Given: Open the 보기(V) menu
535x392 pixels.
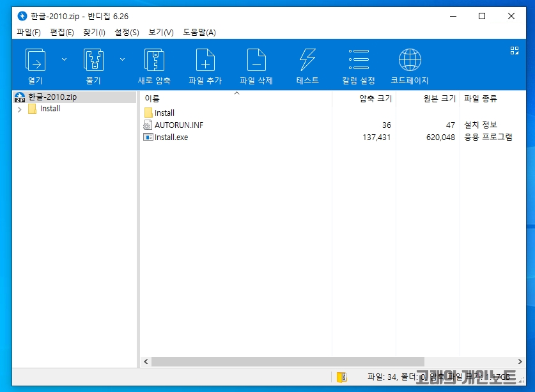Looking at the screenshot, I should 160,33.
